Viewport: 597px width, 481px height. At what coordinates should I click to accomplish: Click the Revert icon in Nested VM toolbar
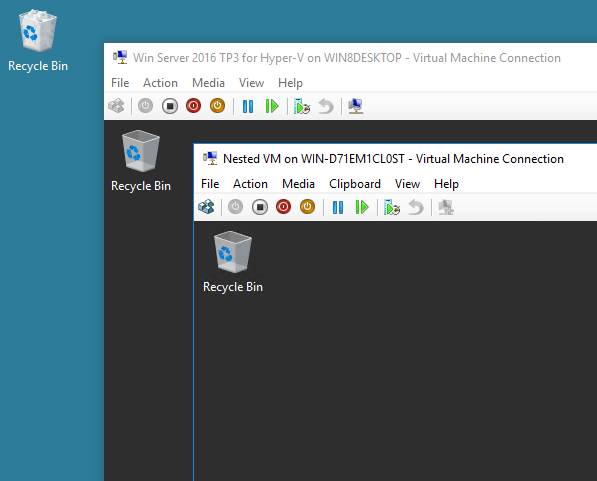click(416, 208)
